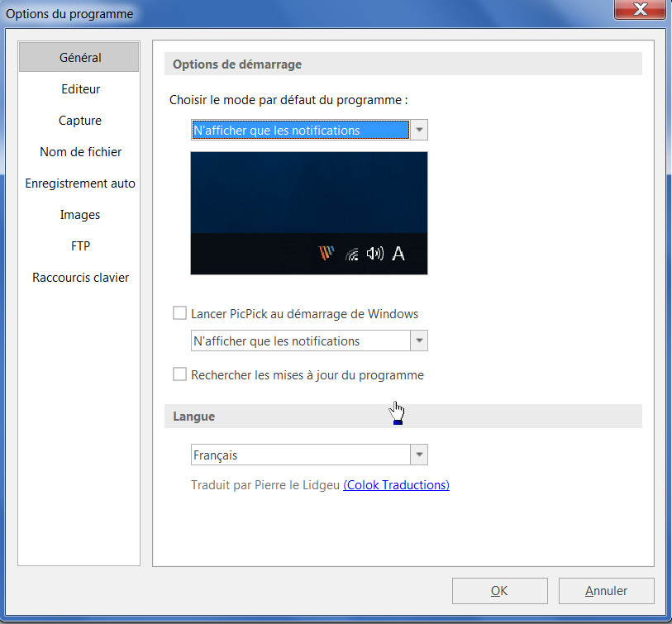
Task: Click 'Choisir le mode par défaut du programme' label
Action: click(288, 100)
